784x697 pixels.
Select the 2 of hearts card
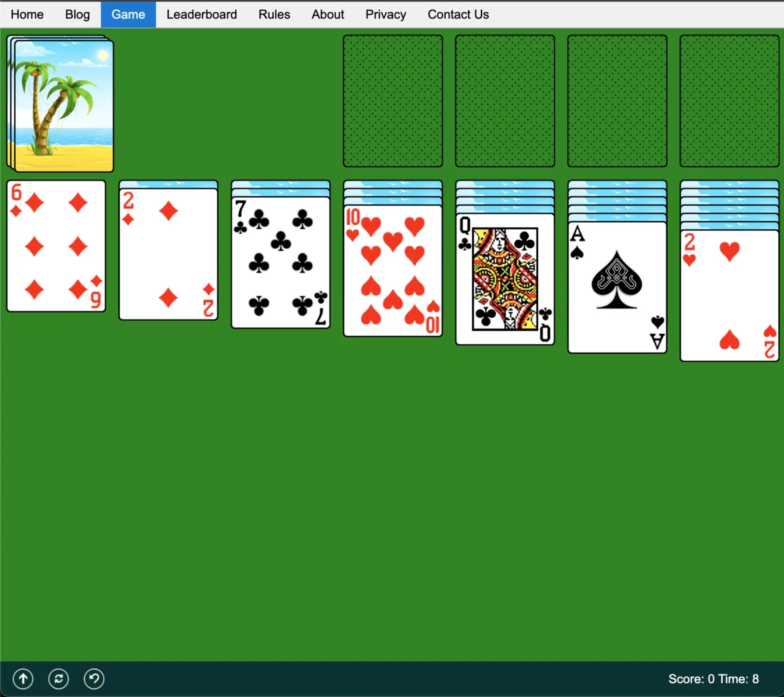coord(730,296)
